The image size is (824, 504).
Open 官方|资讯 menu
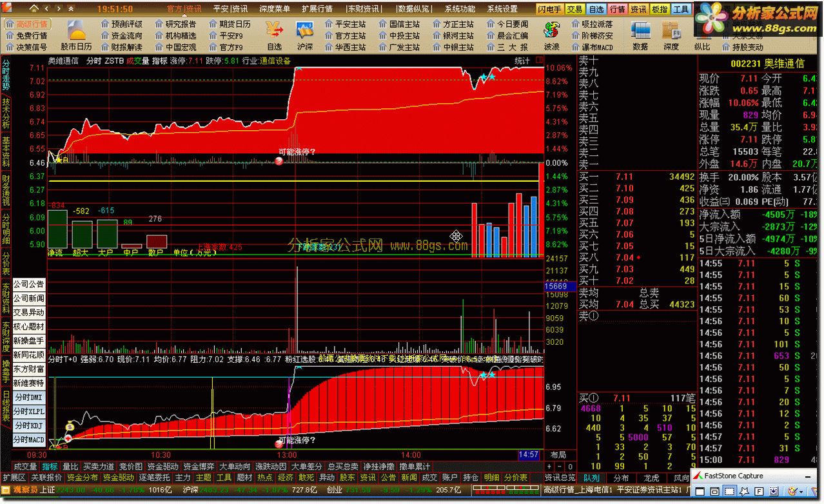[x=184, y=9]
